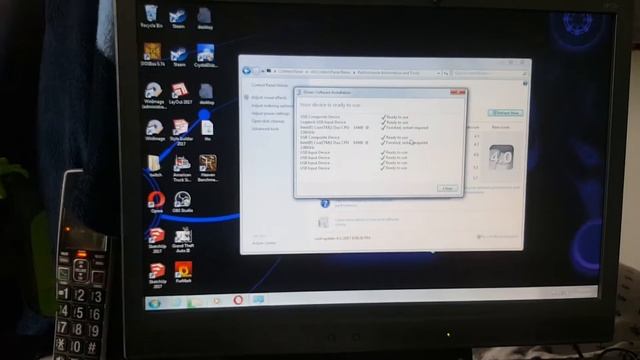The width and height of the screenshot is (640, 360).
Task: Open disk cleanup link in sidebar
Action: [268, 121]
